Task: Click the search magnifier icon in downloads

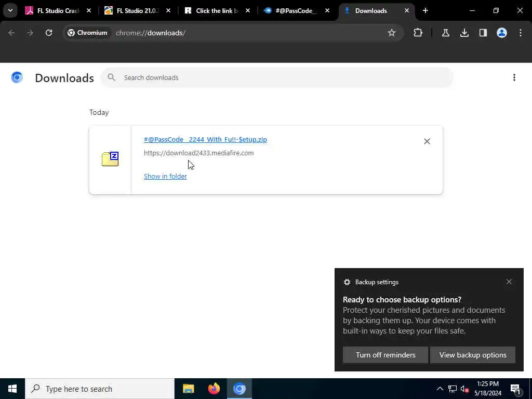Action: pyautogui.click(x=111, y=78)
